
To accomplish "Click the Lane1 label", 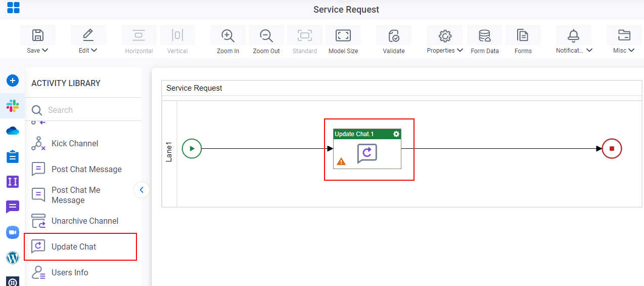I will pos(169,152).
